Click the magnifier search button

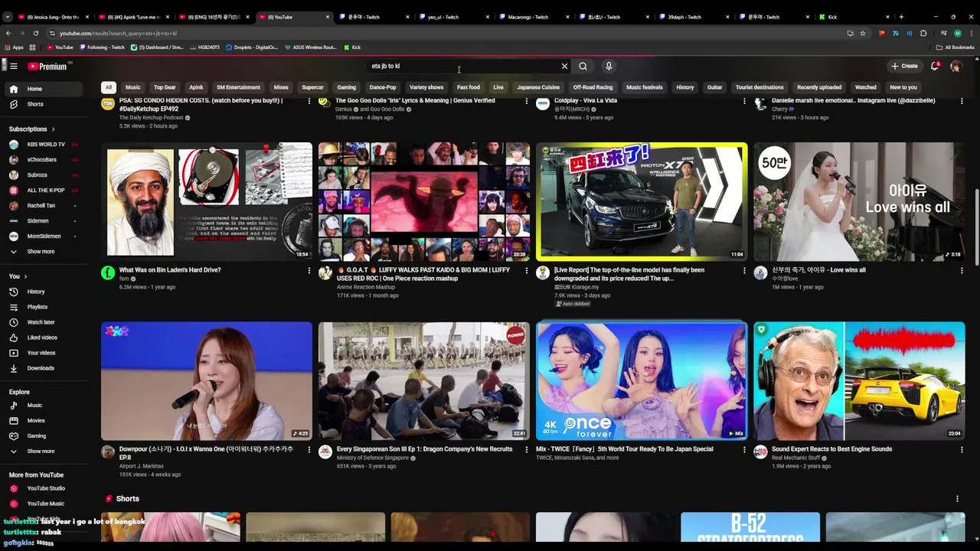583,66
